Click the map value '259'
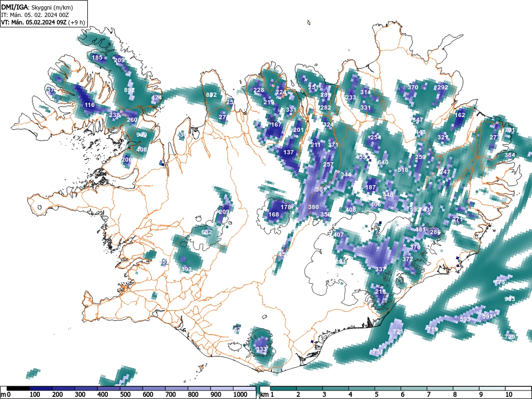Screen dimensions: 532x399 (420, 157)
